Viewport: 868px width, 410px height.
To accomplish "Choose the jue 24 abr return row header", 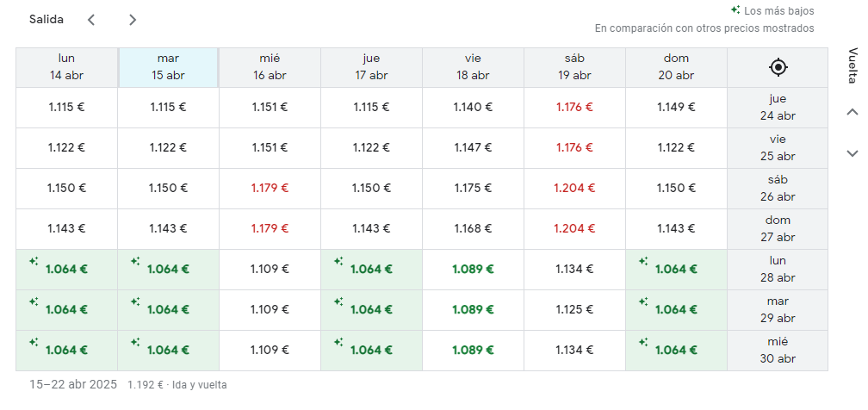I will pyautogui.click(x=778, y=108).
